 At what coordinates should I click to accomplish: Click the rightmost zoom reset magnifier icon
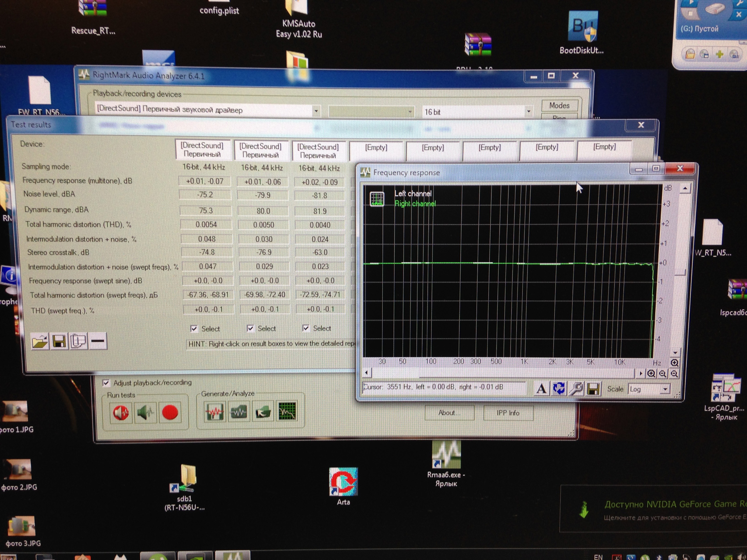pos(674,374)
